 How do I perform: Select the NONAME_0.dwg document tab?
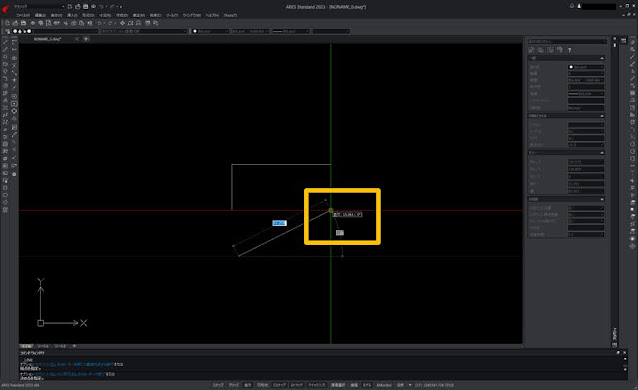pyautogui.click(x=48, y=39)
